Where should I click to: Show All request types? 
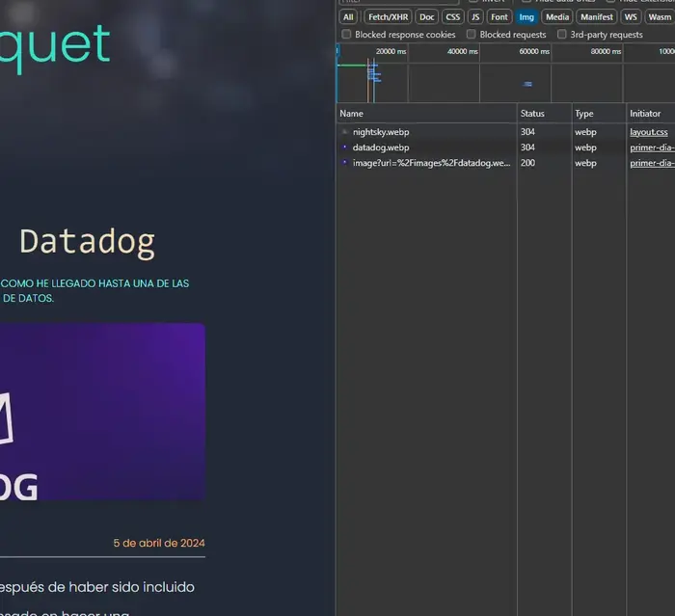click(x=348, y=16)
